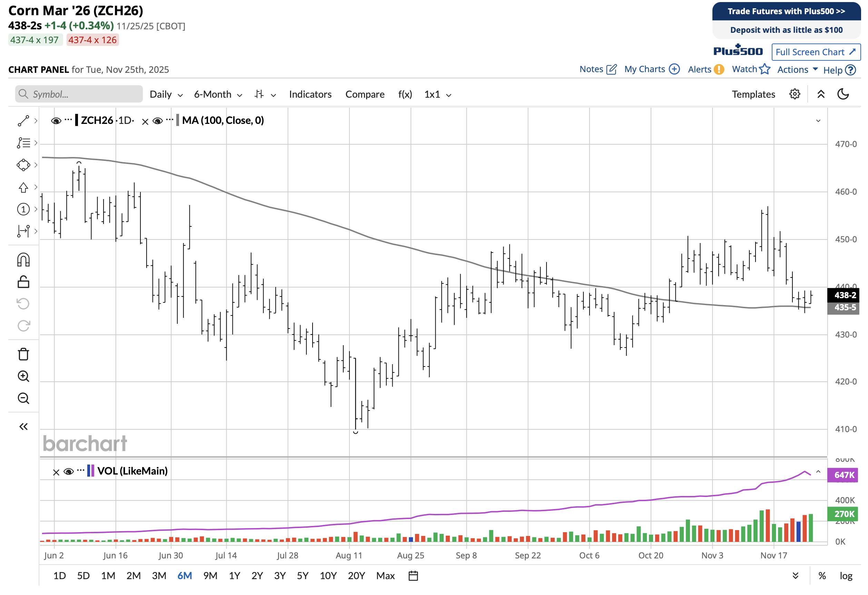Screen dimensions: 868x595
Task: Open the Daily interval dropdown
Action: 166,95
